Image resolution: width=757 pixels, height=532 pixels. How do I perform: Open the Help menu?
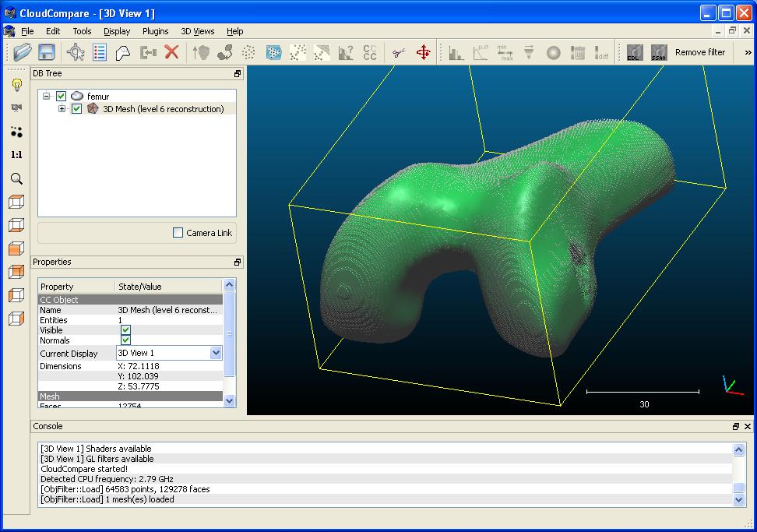click(x=235, y=31)
